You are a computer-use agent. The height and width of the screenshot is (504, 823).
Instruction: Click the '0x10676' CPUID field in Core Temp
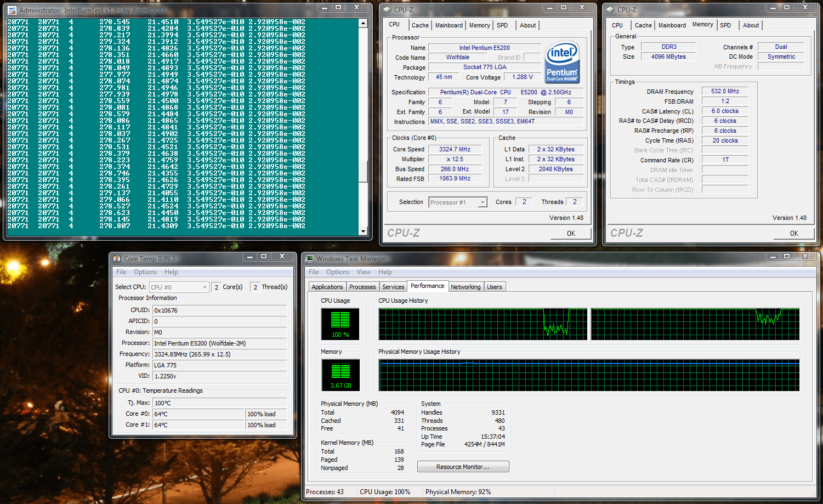(x=219, y=310)
